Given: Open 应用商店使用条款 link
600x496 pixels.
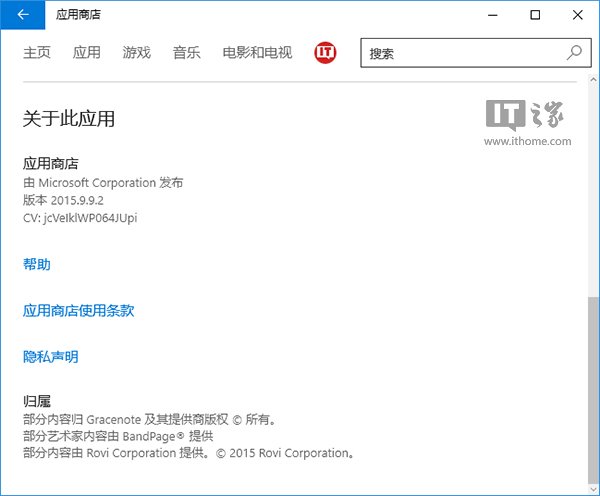Looking at the screenshot, I should 78,310.
